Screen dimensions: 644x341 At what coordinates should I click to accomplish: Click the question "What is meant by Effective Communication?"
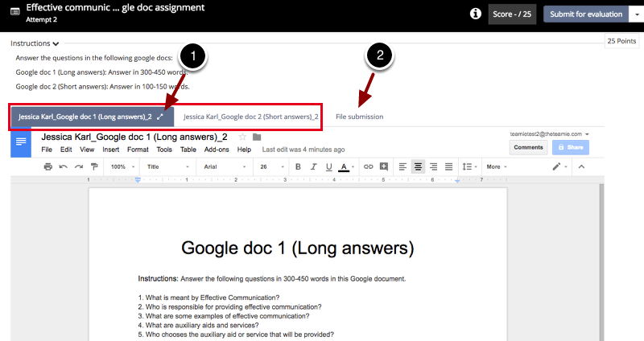click(x=213, y=298)
